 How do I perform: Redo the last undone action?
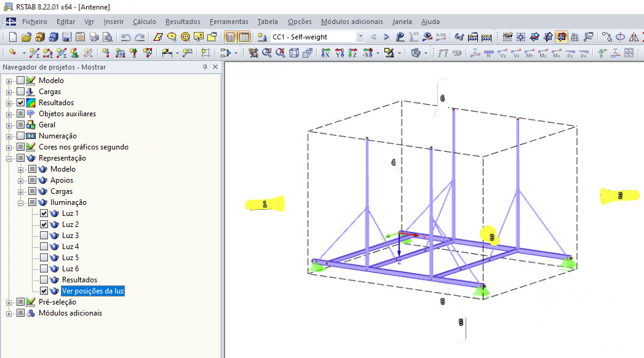tap(140, 37)
